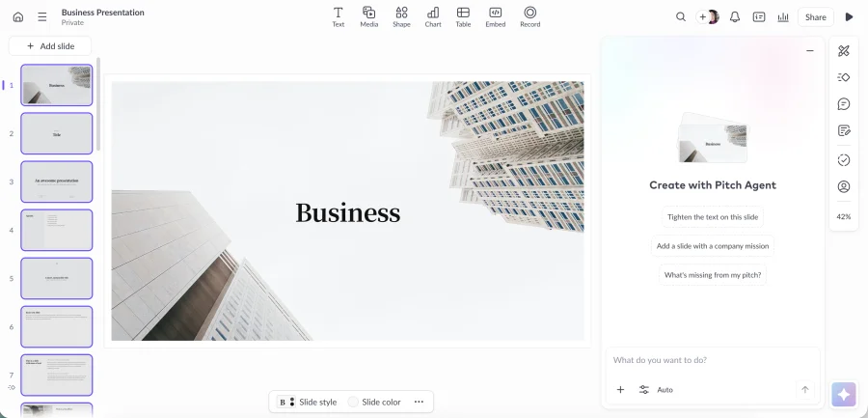Select slide 2 thumbnail
Screen dimensions: 868x418
tap(57, 133)
